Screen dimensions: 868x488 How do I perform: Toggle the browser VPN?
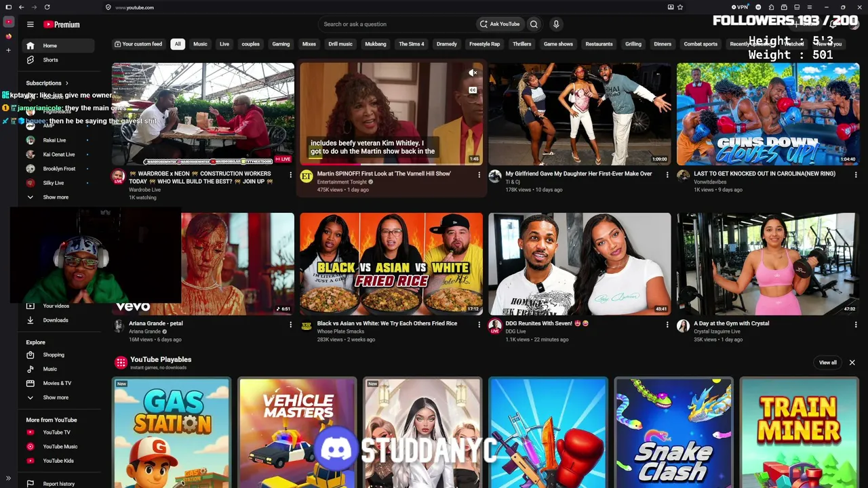pyautogui.click(x=741, y=7)
